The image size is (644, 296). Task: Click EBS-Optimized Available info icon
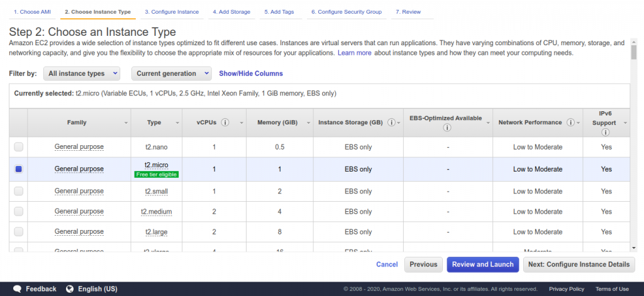(x=447, y=128)
